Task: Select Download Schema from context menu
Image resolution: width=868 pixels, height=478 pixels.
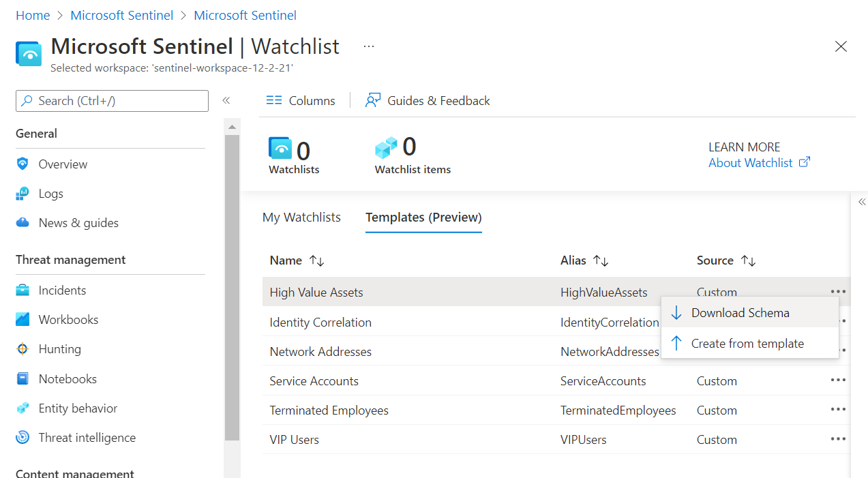Action: point(740,313)
